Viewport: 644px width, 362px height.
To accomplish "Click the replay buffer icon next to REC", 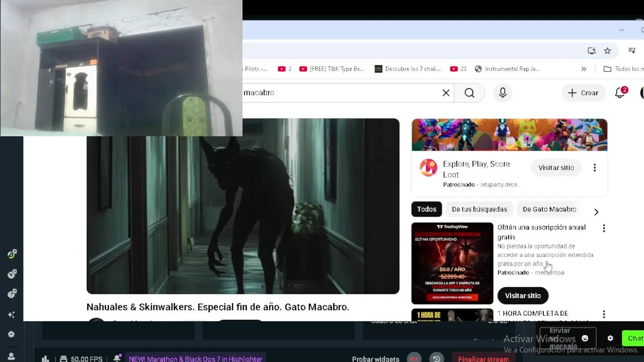I will [437, 358].
